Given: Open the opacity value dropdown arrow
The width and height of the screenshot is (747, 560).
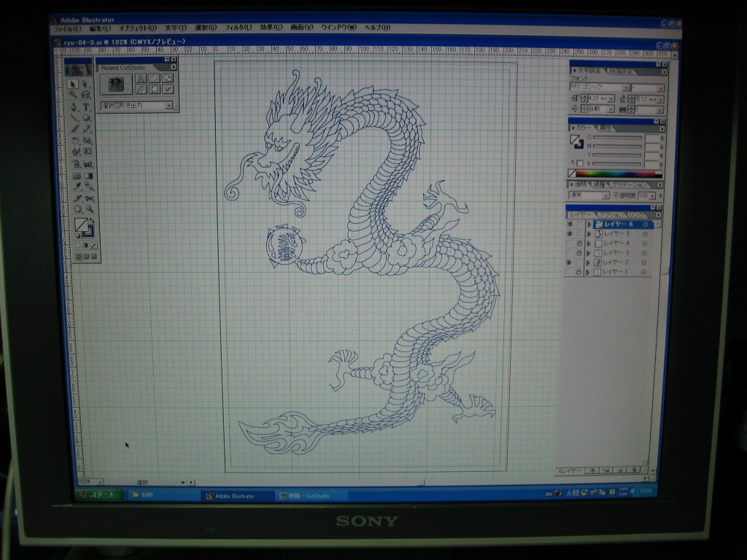Looking at the screenshot, I should pyautogui.click(x=653, y=195).
